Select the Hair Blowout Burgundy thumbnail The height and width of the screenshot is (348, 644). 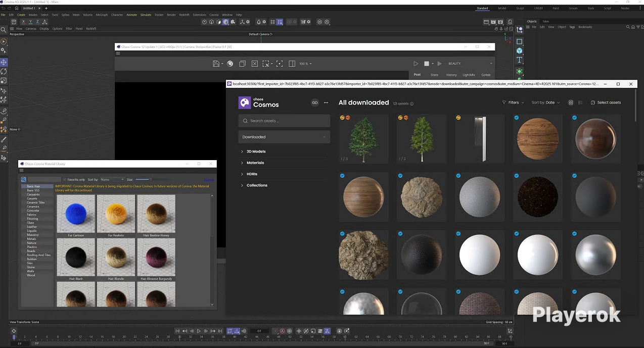tap(156, 257)
